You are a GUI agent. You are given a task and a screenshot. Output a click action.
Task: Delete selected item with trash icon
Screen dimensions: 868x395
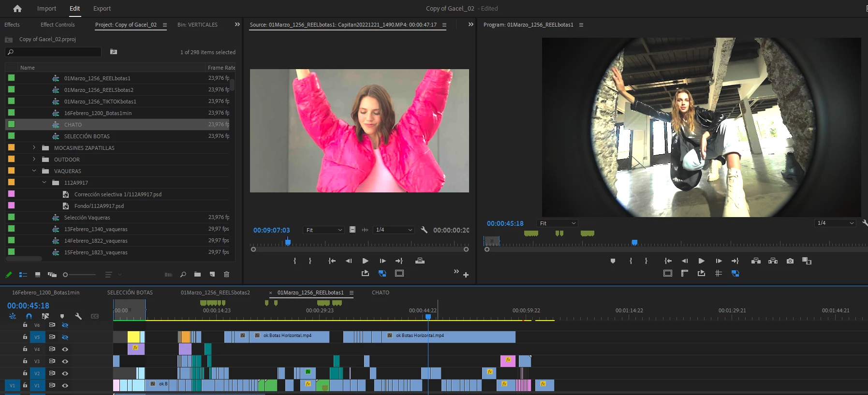(x=226, y=275)
